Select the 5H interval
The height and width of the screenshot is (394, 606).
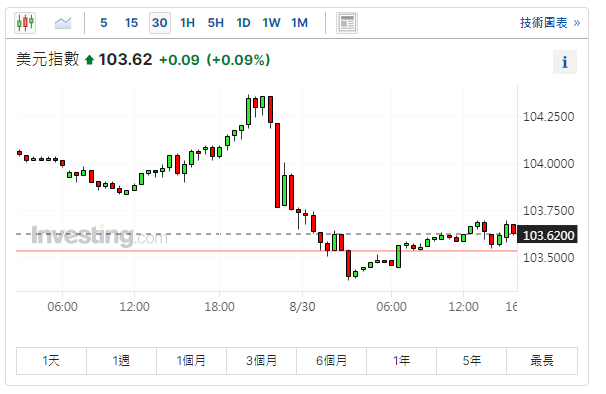point(216,23)
